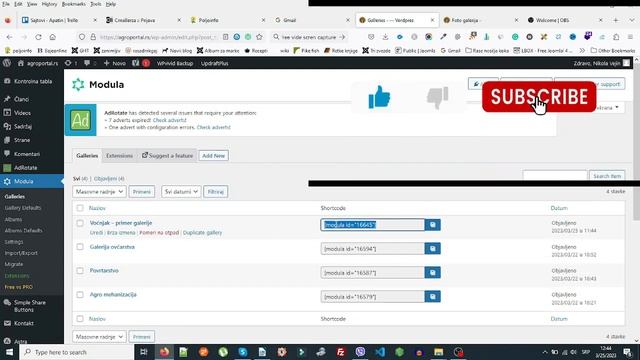Open History menu in Firefox menu bar
This screenshot has width=640, height=360.
coord(49,4)
